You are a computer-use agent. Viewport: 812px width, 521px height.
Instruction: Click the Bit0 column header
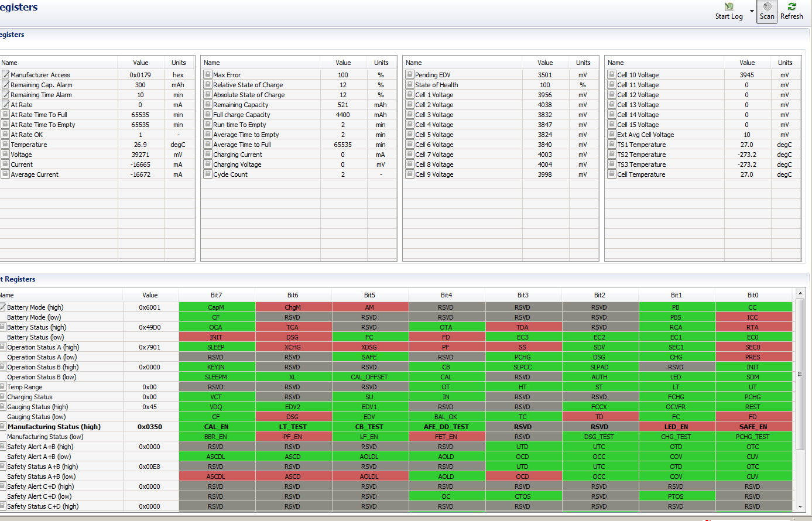(753, 295)
